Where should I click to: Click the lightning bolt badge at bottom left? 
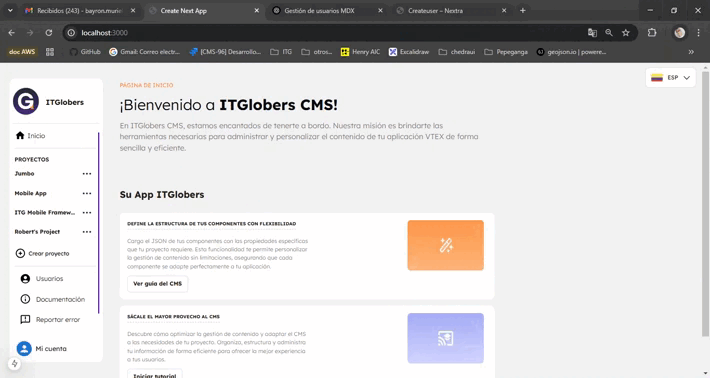14,364
